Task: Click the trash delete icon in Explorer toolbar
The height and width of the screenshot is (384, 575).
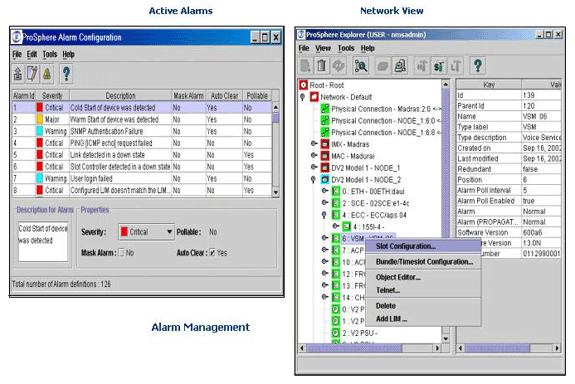Action: pos(322,66)
